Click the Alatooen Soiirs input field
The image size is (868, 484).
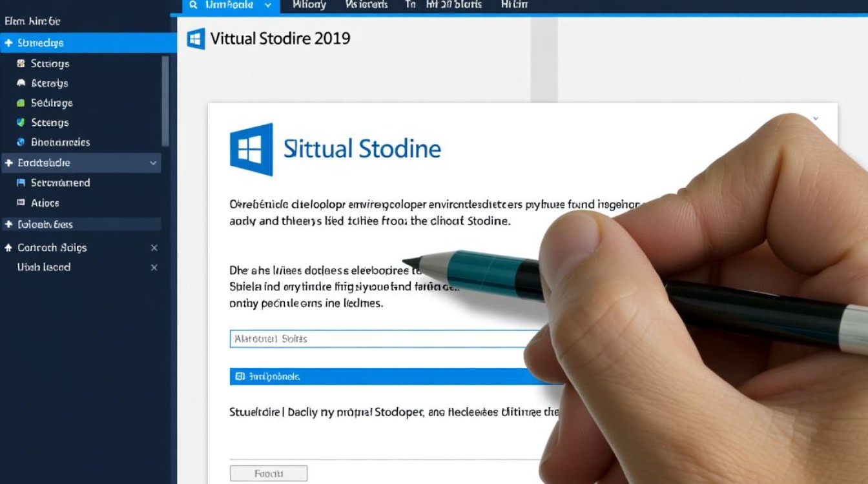click(x=381, y=339)
